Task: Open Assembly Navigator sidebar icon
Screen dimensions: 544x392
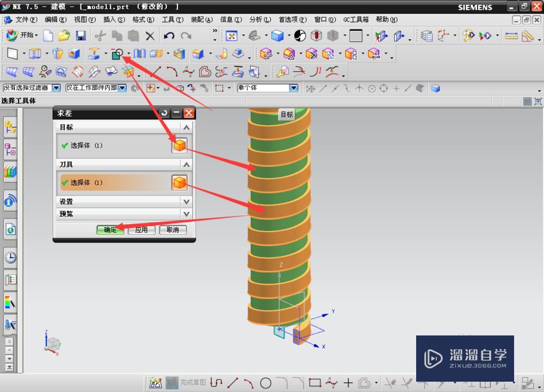Action: pos(10,128)
